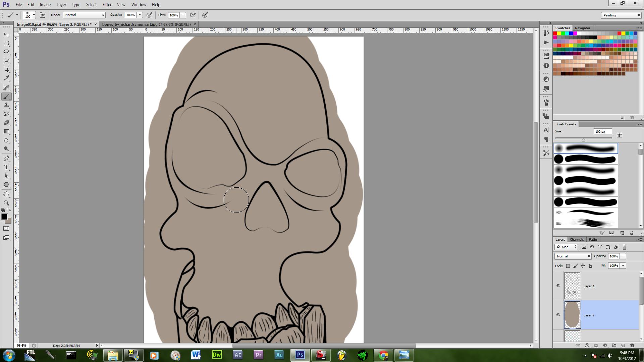Select the Layer 2 thumbnail
644x362 pixels.
pyautogui.click(x=572, y=315)
